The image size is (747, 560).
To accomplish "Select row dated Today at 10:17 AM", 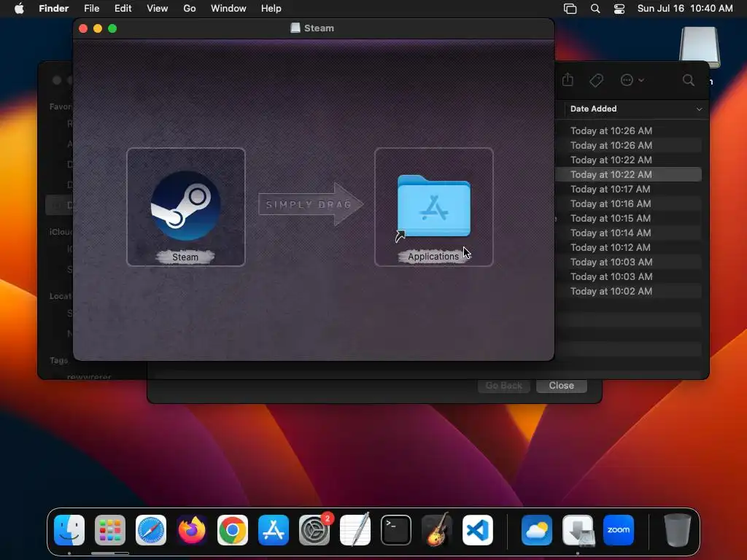I will click(x=629, y=189).
